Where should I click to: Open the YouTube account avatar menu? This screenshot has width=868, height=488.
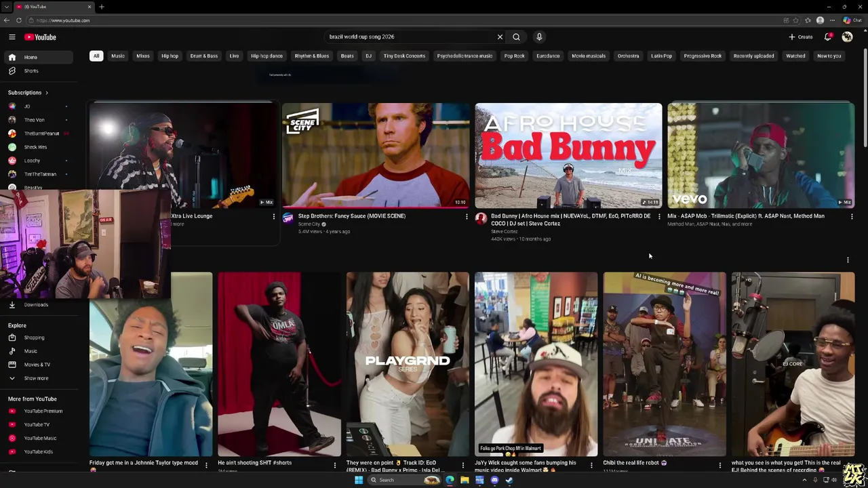click(x=847, y=37)
